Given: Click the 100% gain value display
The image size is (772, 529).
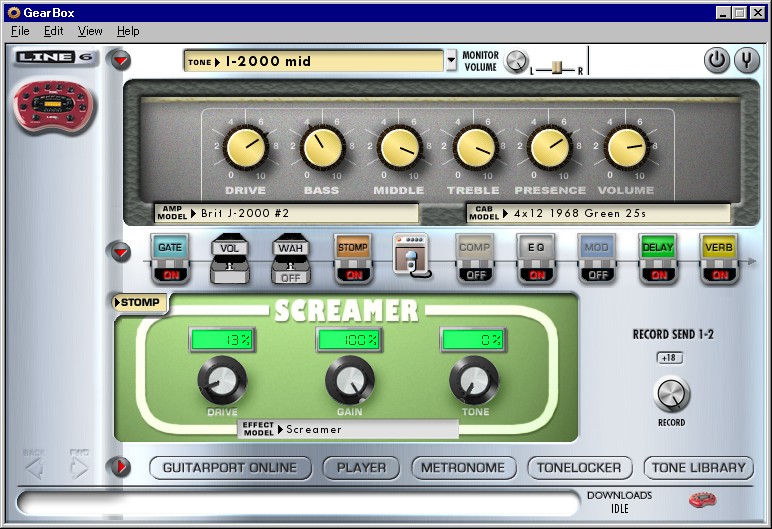Looking at the screenshot, I should click(349, 339).
